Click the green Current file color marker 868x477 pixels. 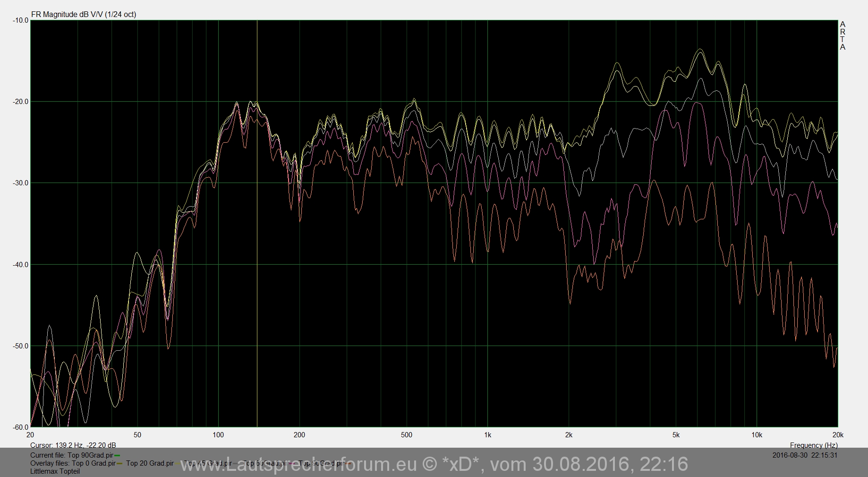coord(117,456)
